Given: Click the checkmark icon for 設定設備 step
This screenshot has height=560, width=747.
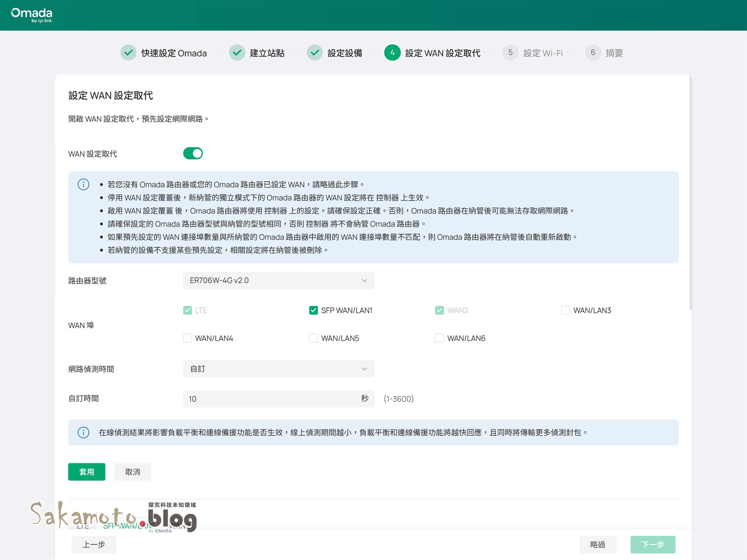Looking at the screenshot, I should point(315,53).
